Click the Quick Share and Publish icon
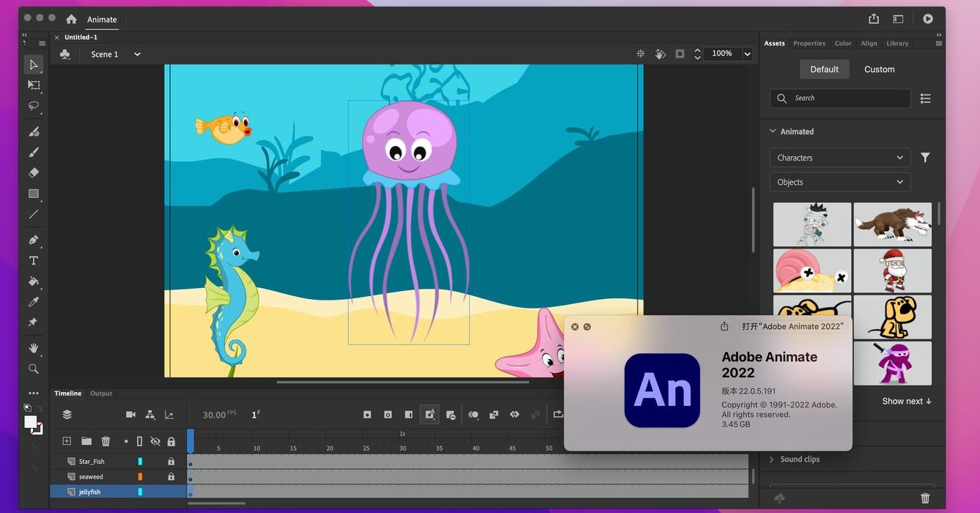980x513 pixels. [874, 19]
